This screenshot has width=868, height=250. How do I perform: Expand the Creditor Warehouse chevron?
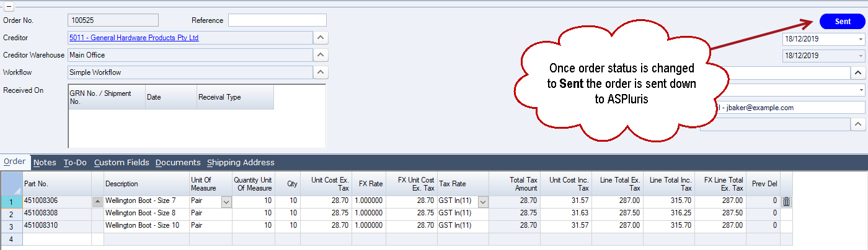point(319,55)
